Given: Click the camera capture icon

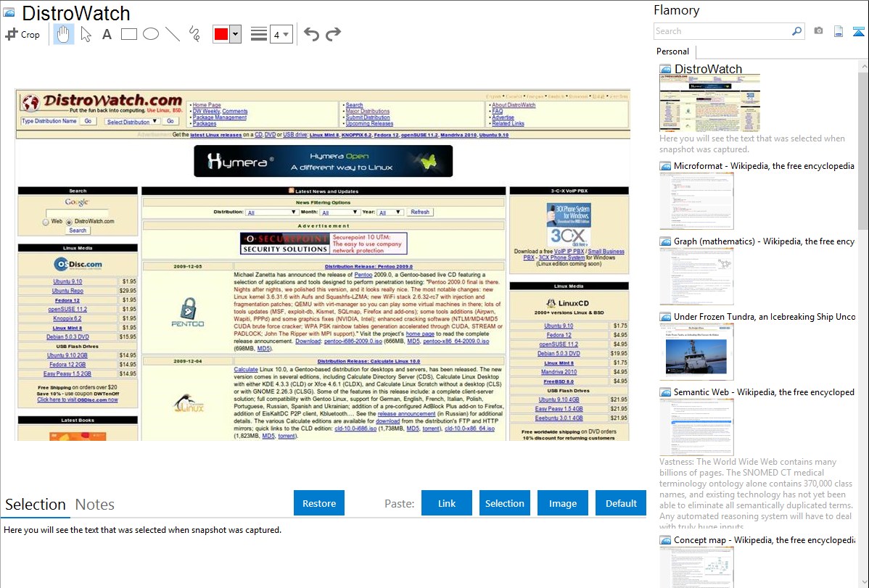Looking at the screenshot, I should (818, 31).
